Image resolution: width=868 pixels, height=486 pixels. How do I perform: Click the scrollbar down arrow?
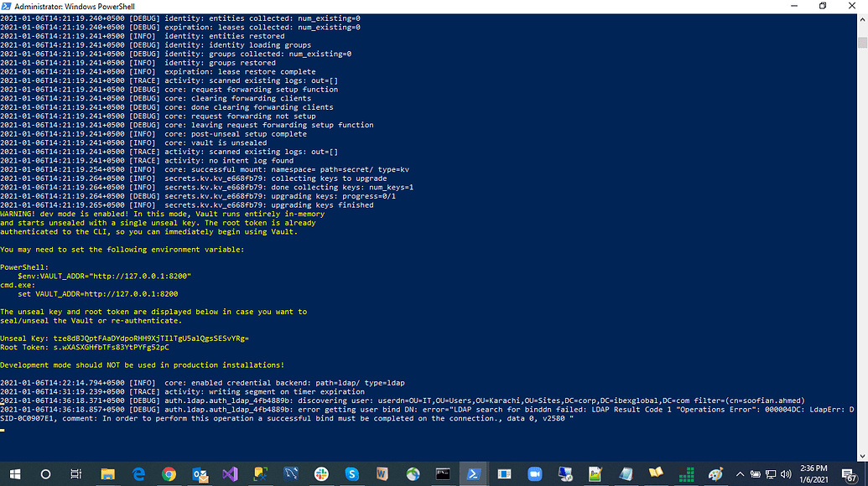862,457
